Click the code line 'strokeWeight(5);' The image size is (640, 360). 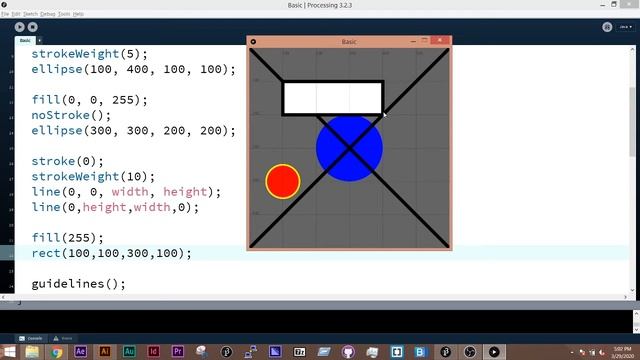coord(89,54)
